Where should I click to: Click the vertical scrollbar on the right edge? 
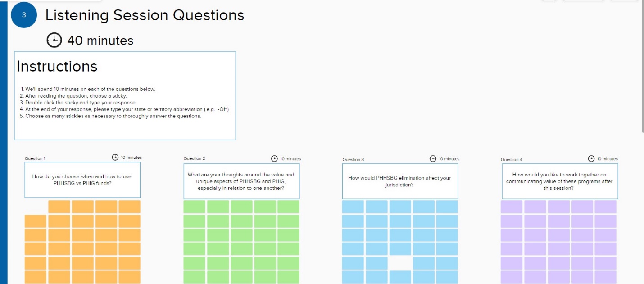point(642,68)
